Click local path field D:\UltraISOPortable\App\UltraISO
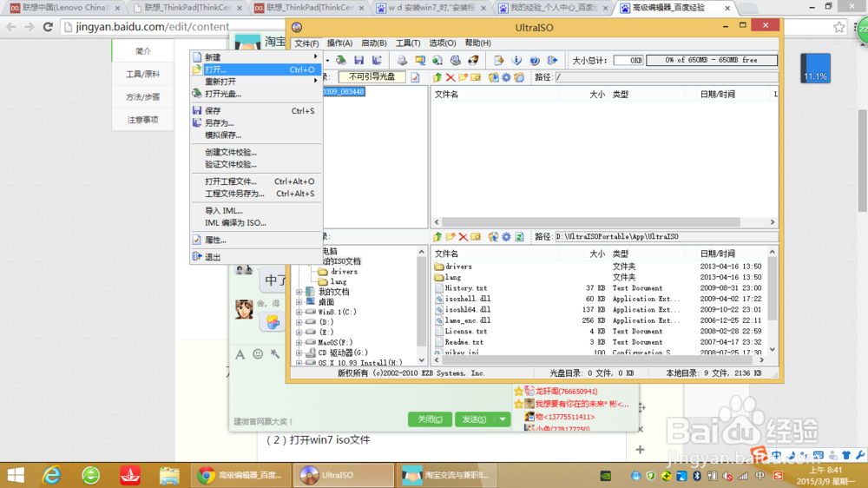This screenshot has height=488, width=868. [x=667, y=237]
